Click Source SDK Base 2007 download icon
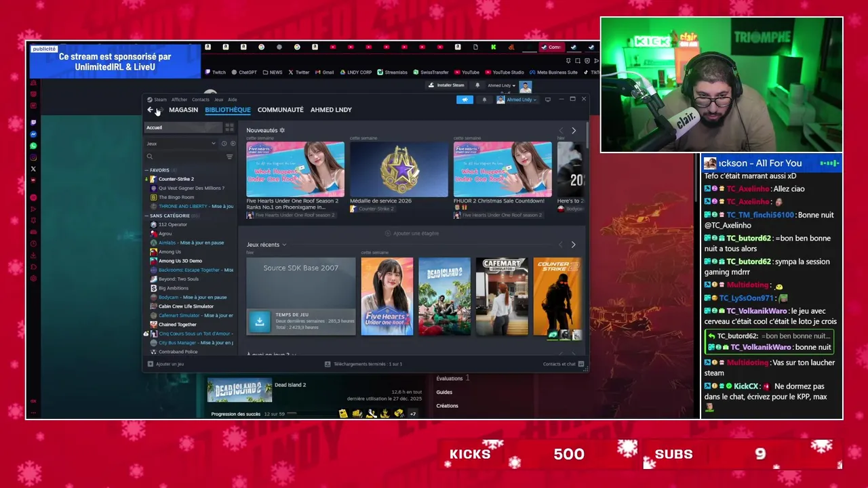Image resolution: width=868 pixels, height=488 pixels. tap(259, 321)
